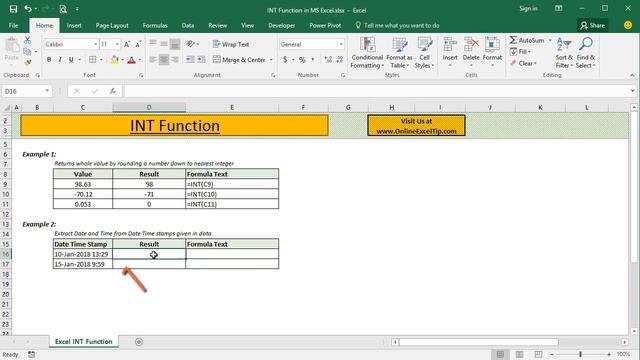Click the Insert Function fx icon
This screenshot has width=640, height=360.
point(113,91)
